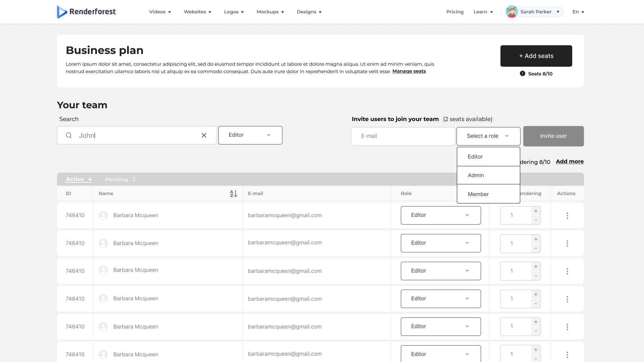Viewport: 644px width, 362px height.
Task: Open the first row's three-dot actions menu
Action: click(567, 216)
